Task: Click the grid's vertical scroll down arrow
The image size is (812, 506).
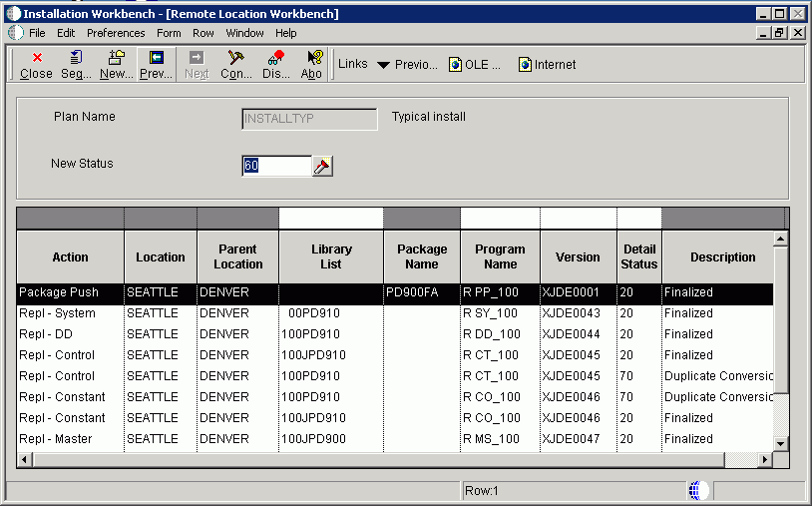Action: (782, 444)
